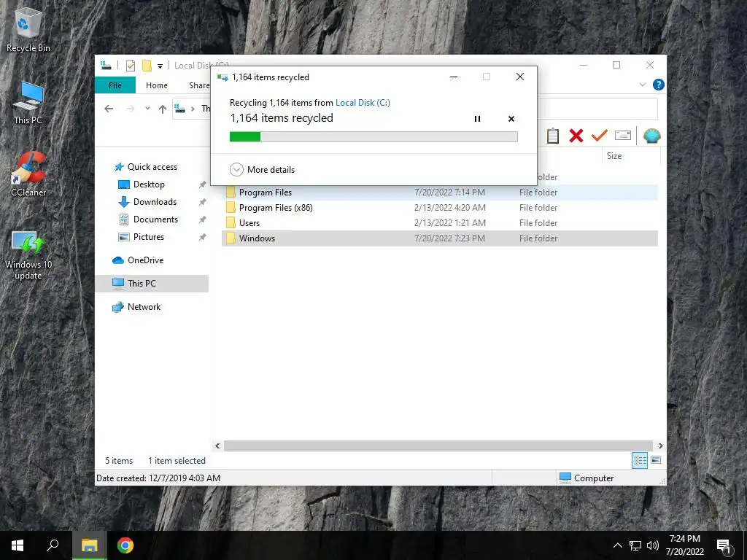Select Quick access in navigation pane

[x=152, y=167]
